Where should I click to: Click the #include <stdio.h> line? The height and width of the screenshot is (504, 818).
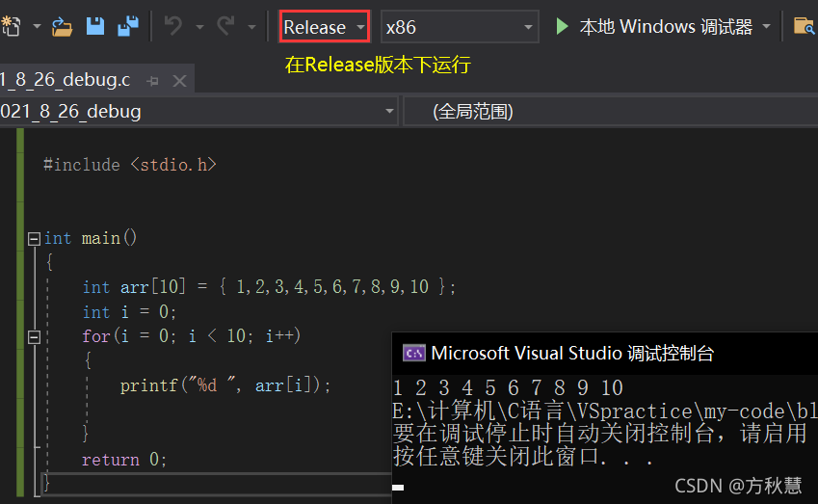[130, 165]
